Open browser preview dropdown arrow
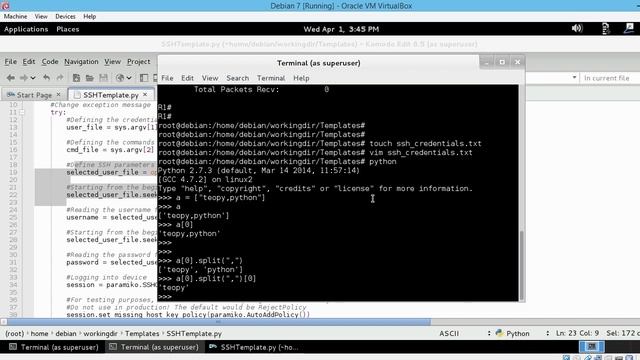Screen dimensions: 640x360 [129, 78]
